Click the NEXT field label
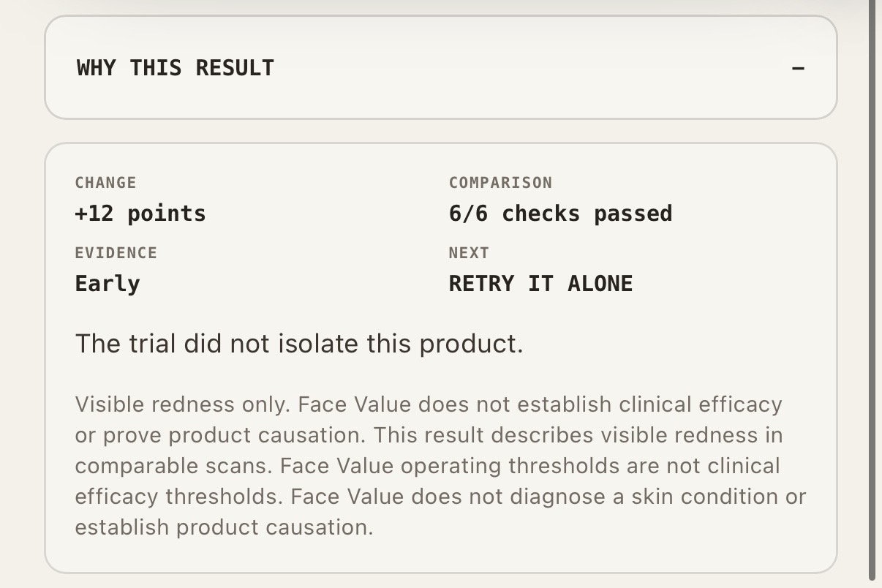The width and height of the screenshot is (882, 588). coord(469,253)
